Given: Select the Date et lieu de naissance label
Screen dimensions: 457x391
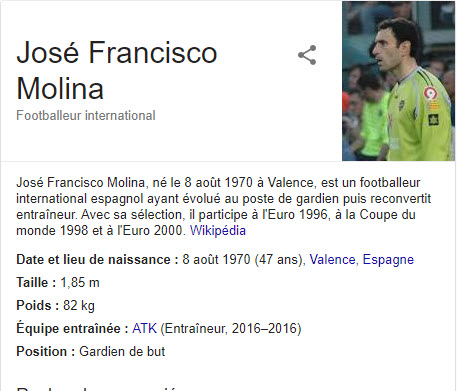Looking at the screenshot, I should click(x=97, y=260).
